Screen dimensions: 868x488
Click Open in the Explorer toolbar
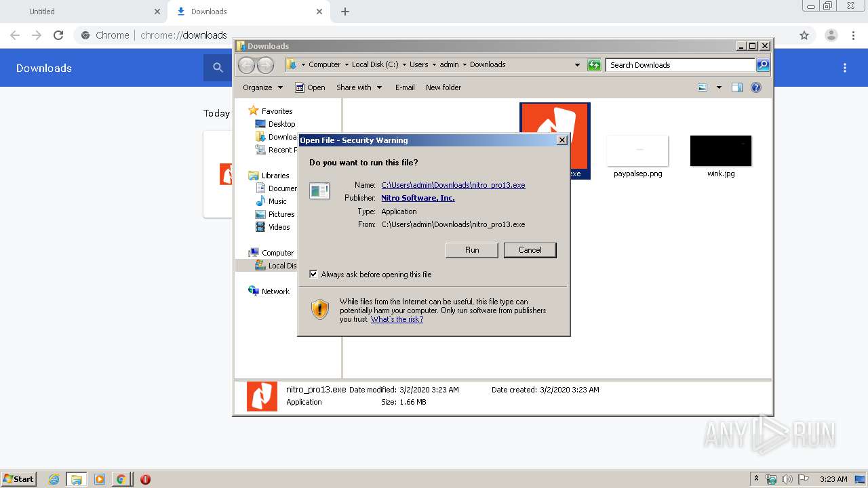pyautogui.click(x=310, y=87)
